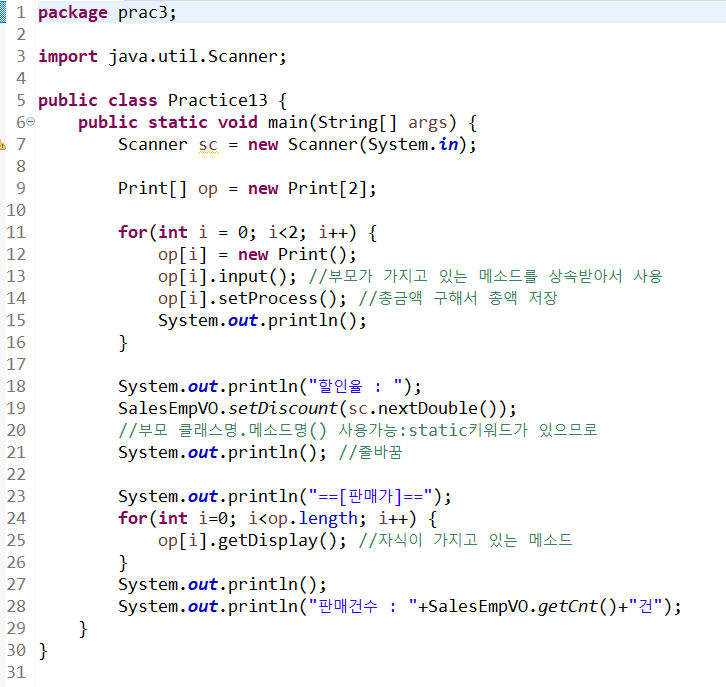Click 'getCnt()' method on line 28
The height and width of the screenshot is (687, 726).
pos(577,606)
